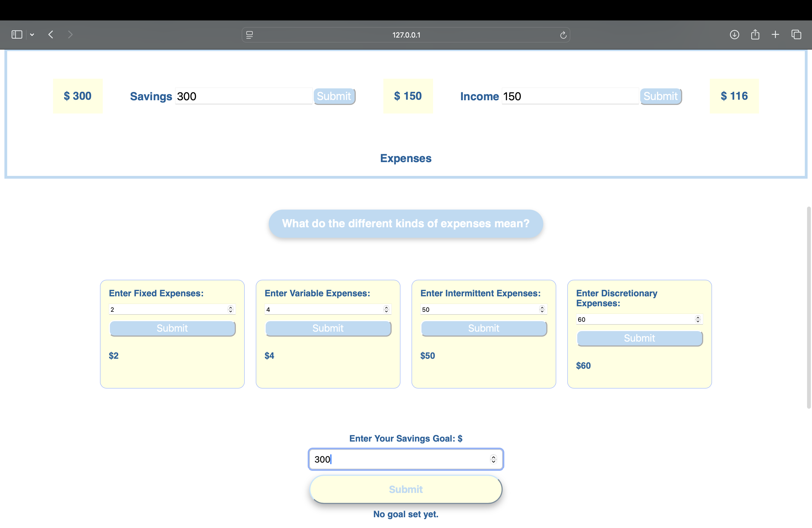
Task: Adjust Variable Expenses stepper arrows
Action: tap(386, 309)
